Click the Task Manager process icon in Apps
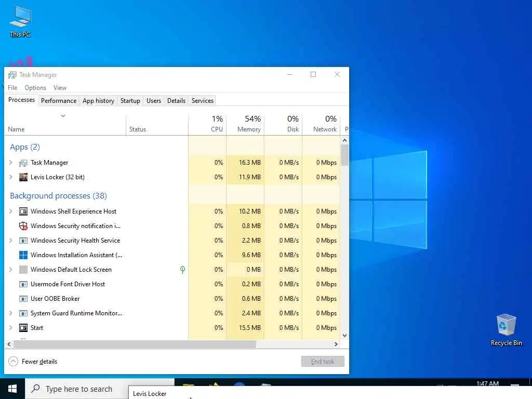Image resolution: width=532 pixels, height=399 pixels. 23,163
